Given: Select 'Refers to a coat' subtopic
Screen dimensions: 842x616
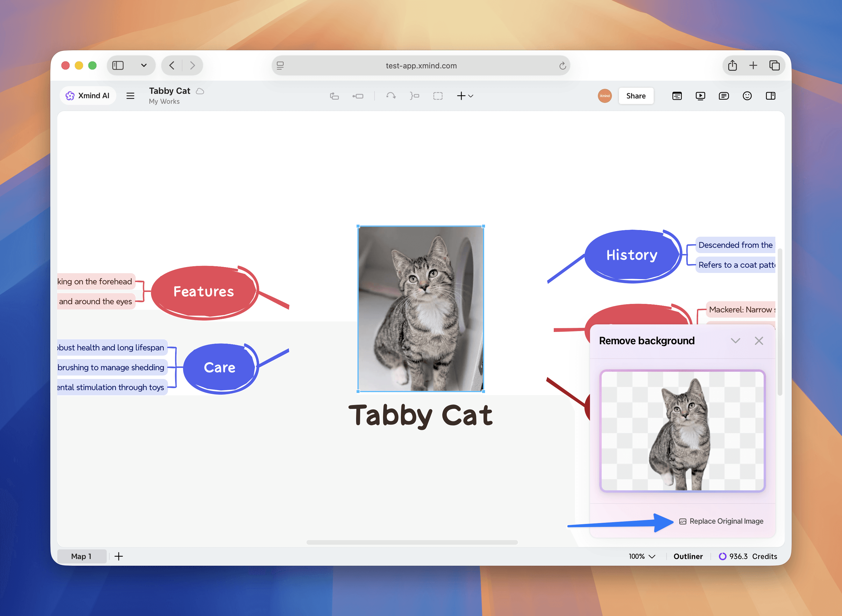Looking at the screenshot, I should pyautogui.click(x=735, y=265).
